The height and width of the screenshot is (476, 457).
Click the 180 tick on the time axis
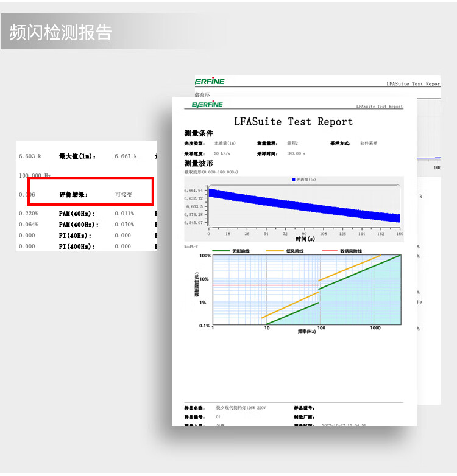pyautogui.click(x=400, y=234)
